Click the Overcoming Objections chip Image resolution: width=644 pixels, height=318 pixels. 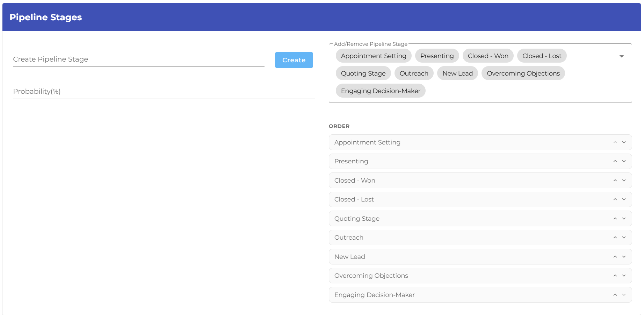pos(523,73)
